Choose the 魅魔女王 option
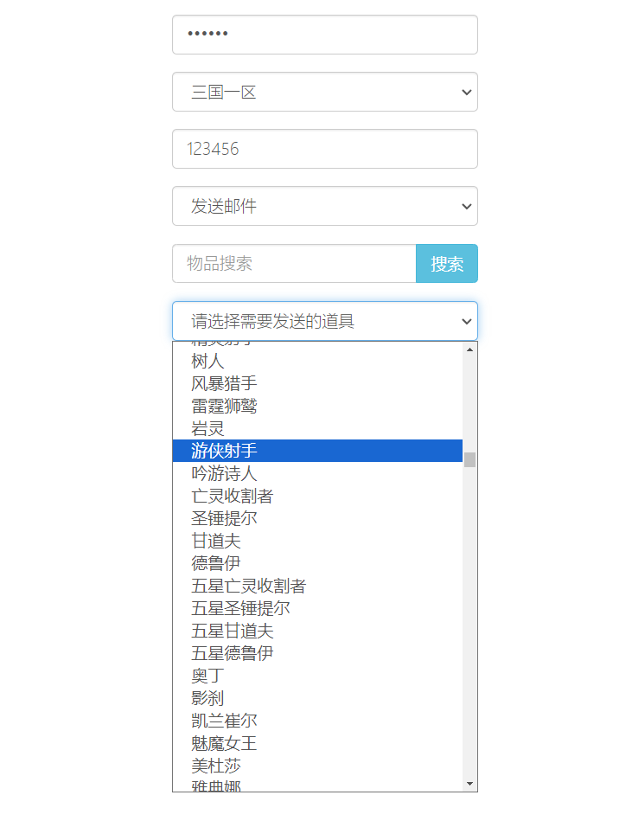 pyautogui.click(x=224, y=743)
